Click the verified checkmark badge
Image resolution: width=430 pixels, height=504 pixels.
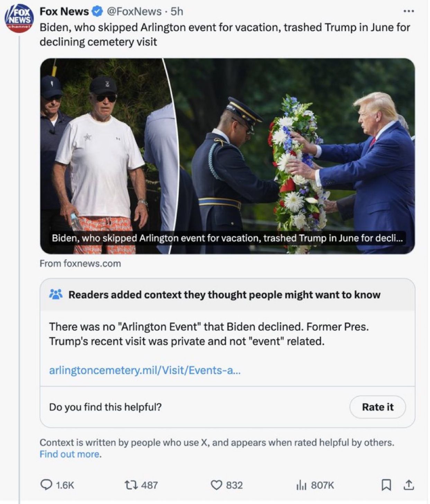[97, 11]
